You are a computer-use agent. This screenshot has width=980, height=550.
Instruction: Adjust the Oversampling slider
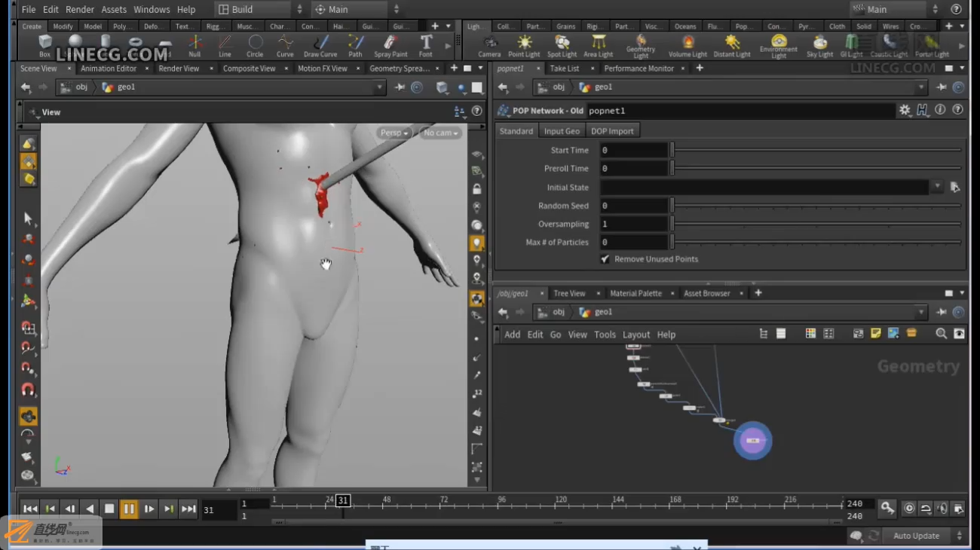[817, 224]
